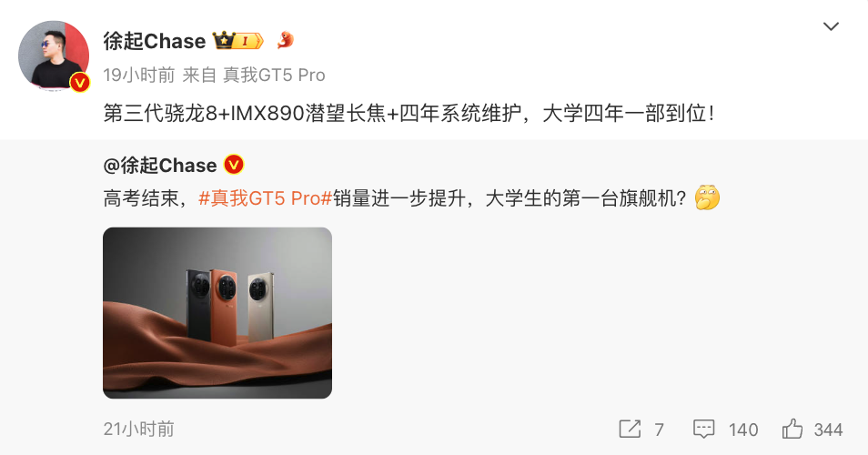Viewport: 868px width, 455px height.
Task: Open 徐起Chase profile avatar photo
Action: [54, 56]
